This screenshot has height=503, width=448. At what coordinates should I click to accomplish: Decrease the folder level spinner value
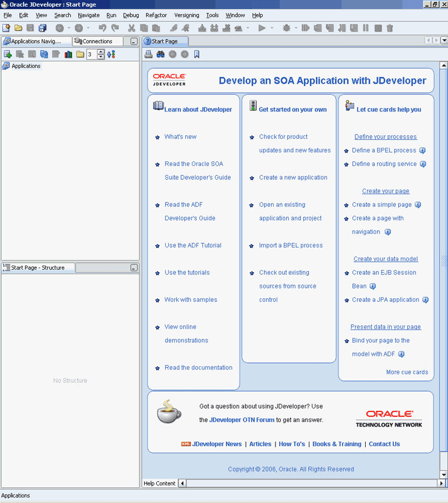click(x=100, y=57)
